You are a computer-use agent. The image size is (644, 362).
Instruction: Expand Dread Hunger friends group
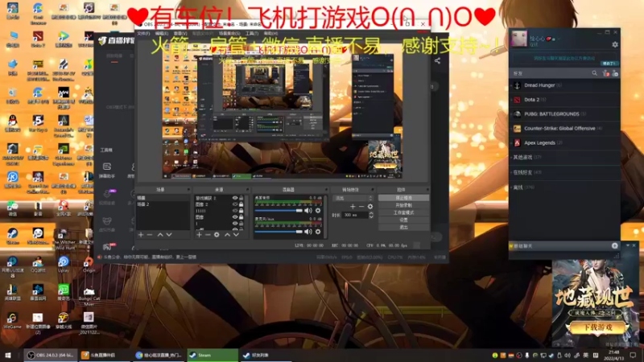[x=564, y=85]
